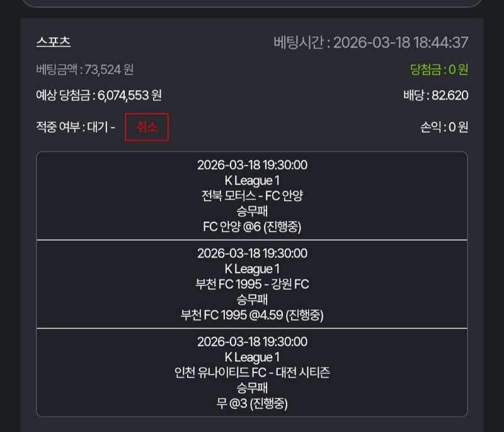Open the underlined 스포츠 link
The height and width of the screenshot is (432, 504).
54,42
